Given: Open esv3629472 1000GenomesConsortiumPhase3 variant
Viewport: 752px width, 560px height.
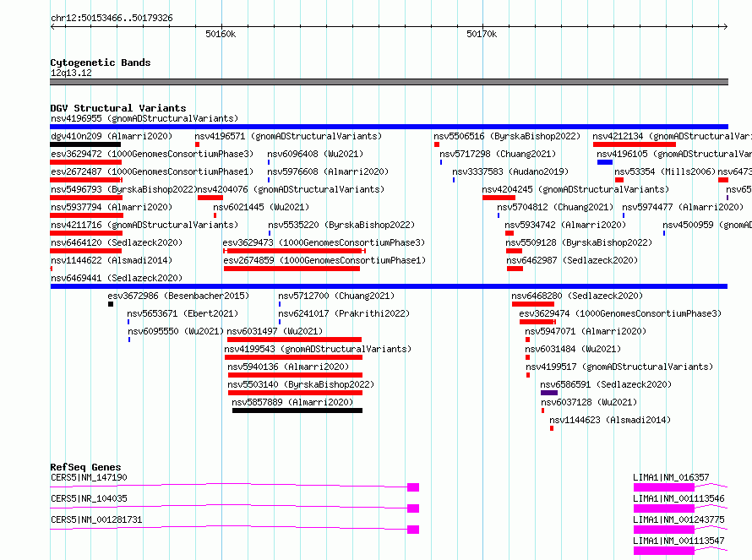Looking at the screenshot, I should point(152,154).
